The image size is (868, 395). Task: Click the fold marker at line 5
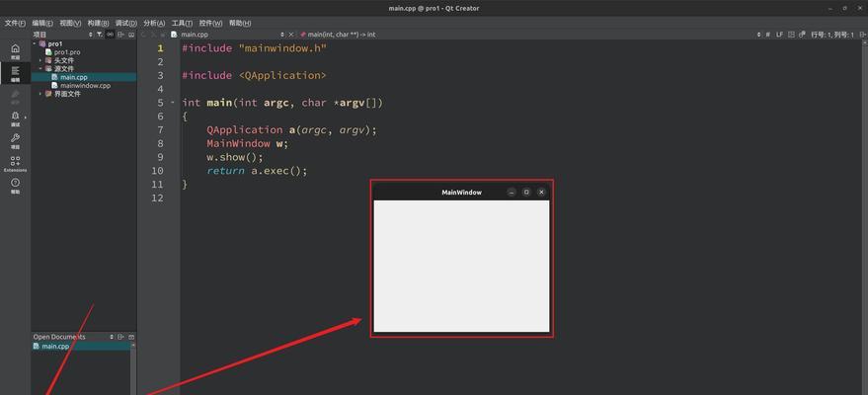[173, 103]
